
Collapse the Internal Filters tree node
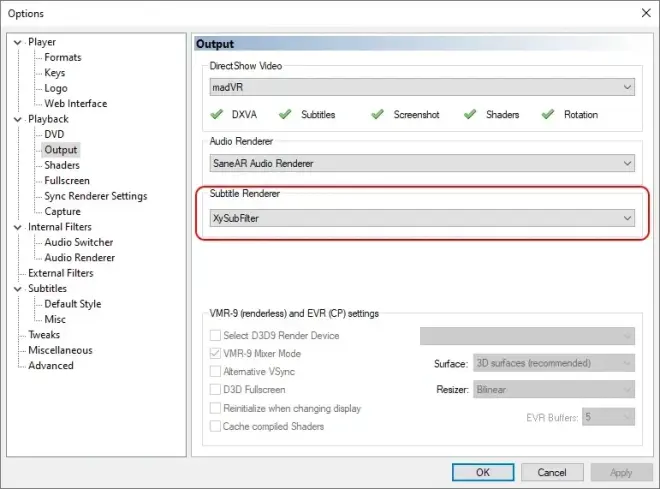[17, 227]
